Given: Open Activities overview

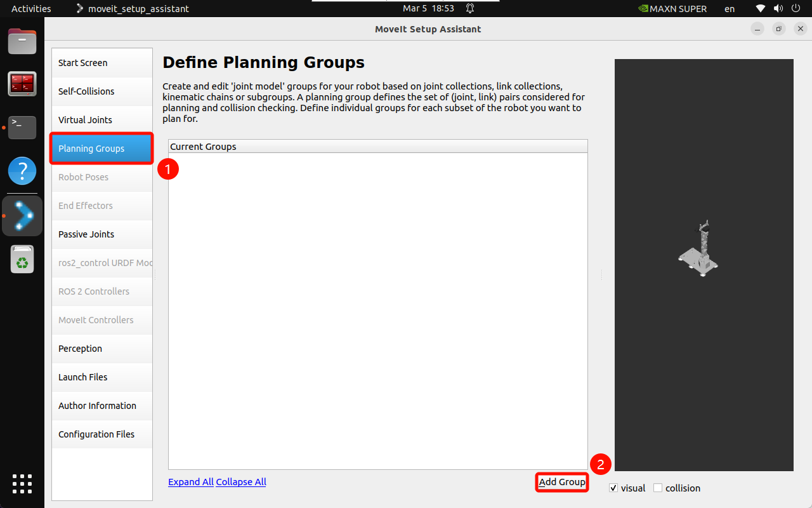Looking at the screenshot, I should point(31,9).
